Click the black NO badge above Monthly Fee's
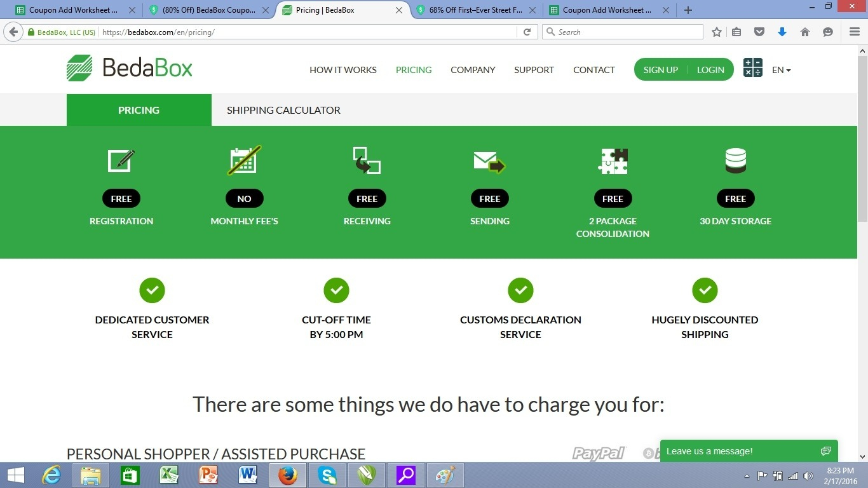 [x=244, y=198]
